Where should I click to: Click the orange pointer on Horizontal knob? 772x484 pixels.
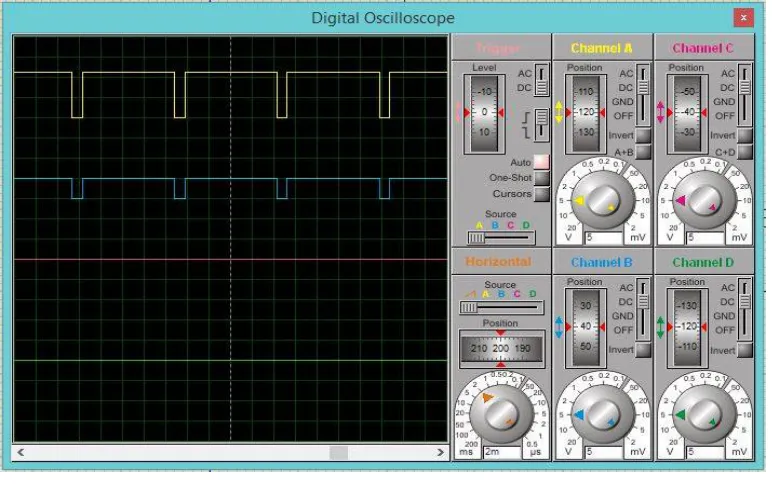(x=488, y=397)
